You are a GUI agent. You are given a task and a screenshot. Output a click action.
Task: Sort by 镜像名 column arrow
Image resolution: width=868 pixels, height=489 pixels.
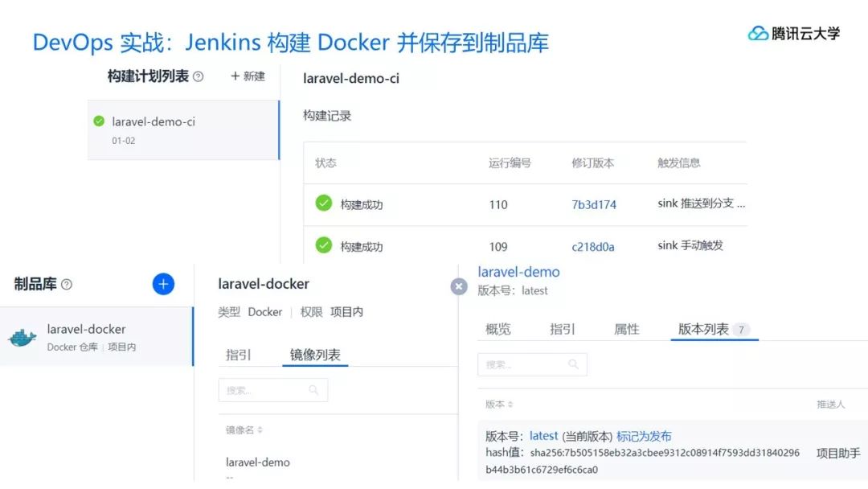pyautogui.click(x=260, y=429)
